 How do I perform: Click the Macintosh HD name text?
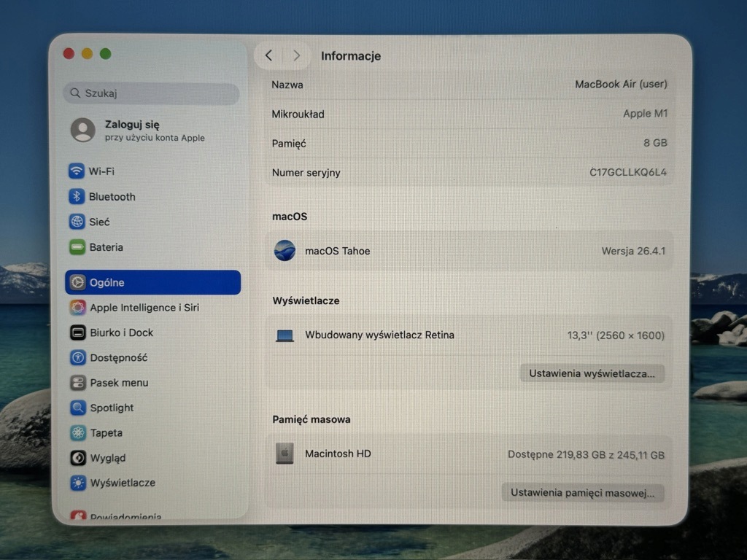338,454
